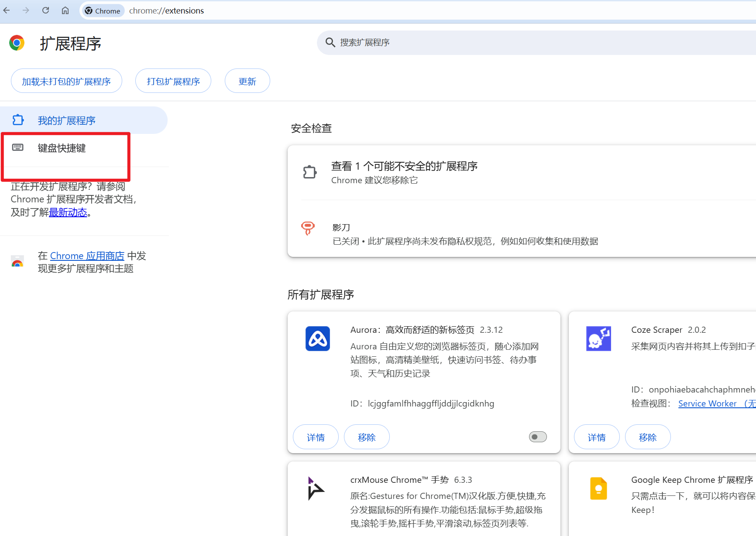Viewport: 756px width, 536px height.
Task: Toggle the Aurora extension enable switch
Action: pos(538,437)
